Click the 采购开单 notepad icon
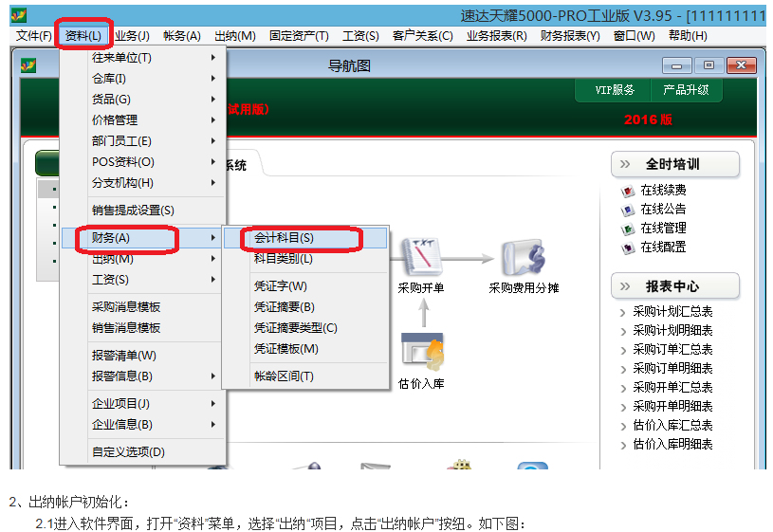 point(422,256)
